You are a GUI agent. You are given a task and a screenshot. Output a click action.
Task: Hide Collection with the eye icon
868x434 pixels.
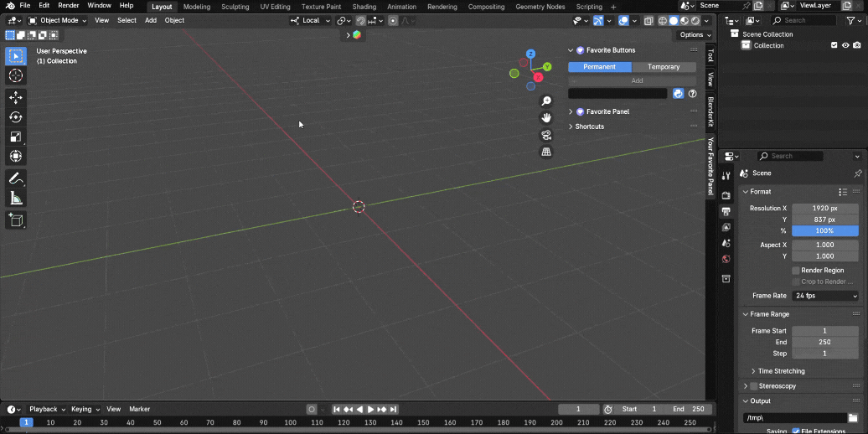[845, 45]
